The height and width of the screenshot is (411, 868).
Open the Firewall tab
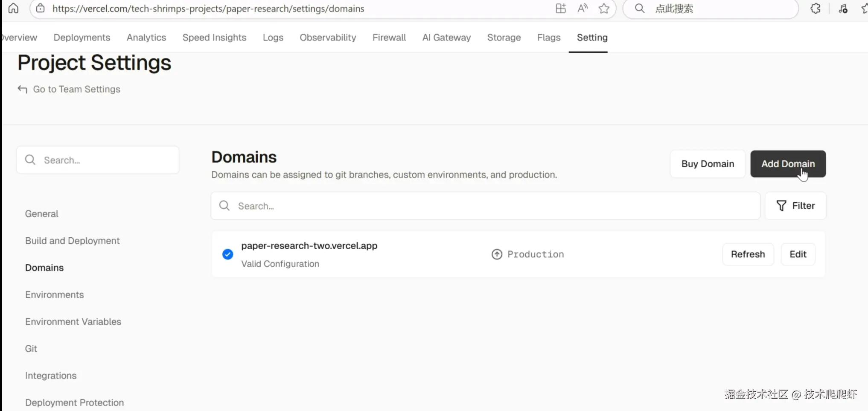[389, 38]
